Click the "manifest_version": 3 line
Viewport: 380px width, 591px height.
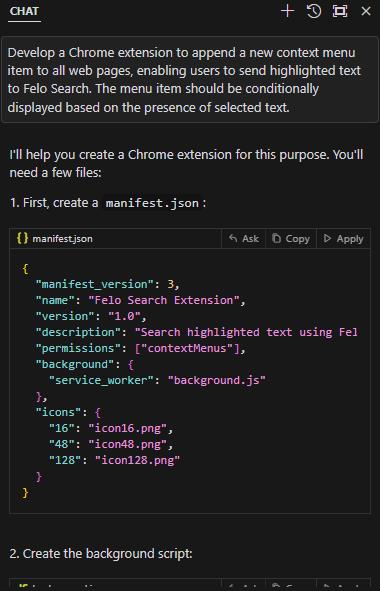(x=107, y=284)
